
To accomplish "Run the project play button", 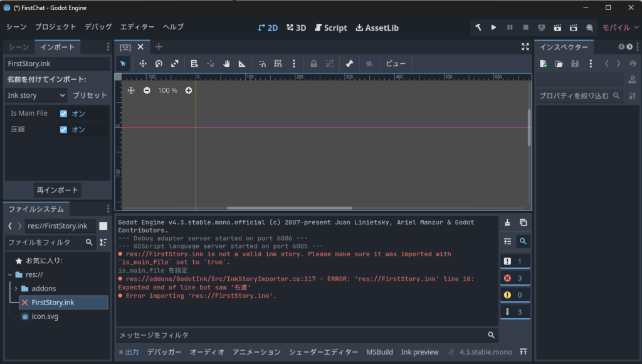I will coord(494,28).
